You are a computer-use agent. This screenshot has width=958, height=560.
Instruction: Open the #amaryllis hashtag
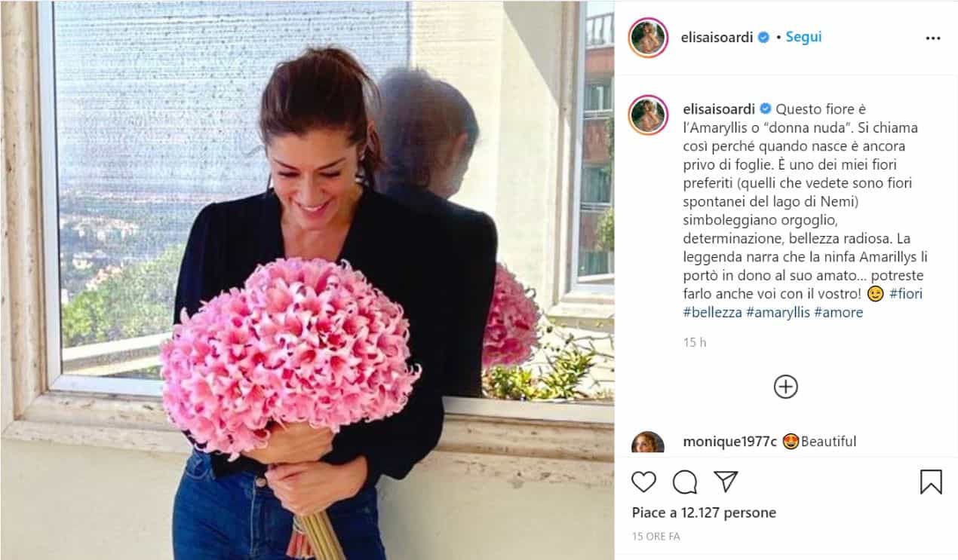[778, 312]
